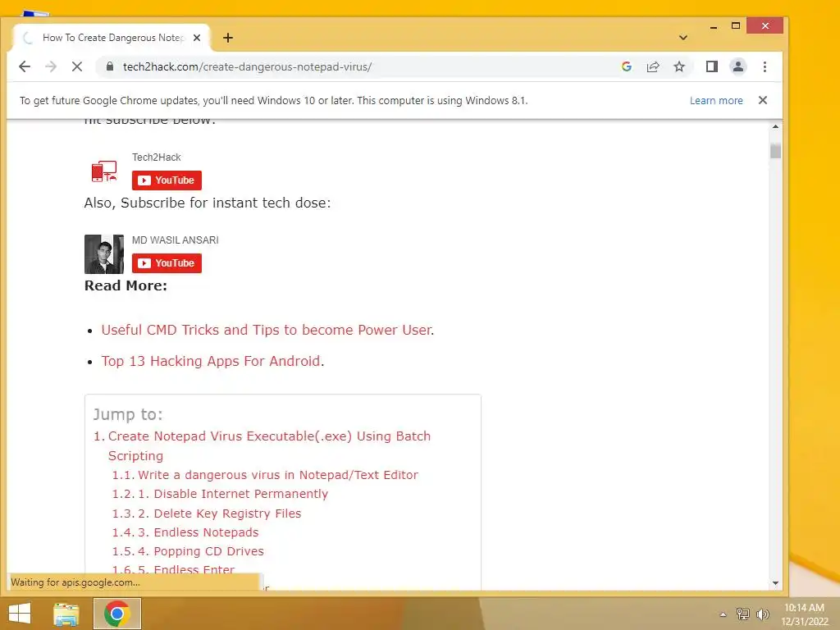840x630 pixels.
Task: Open 'Useful CMD Tricks and Tips' article link
Action: [267, 330]
